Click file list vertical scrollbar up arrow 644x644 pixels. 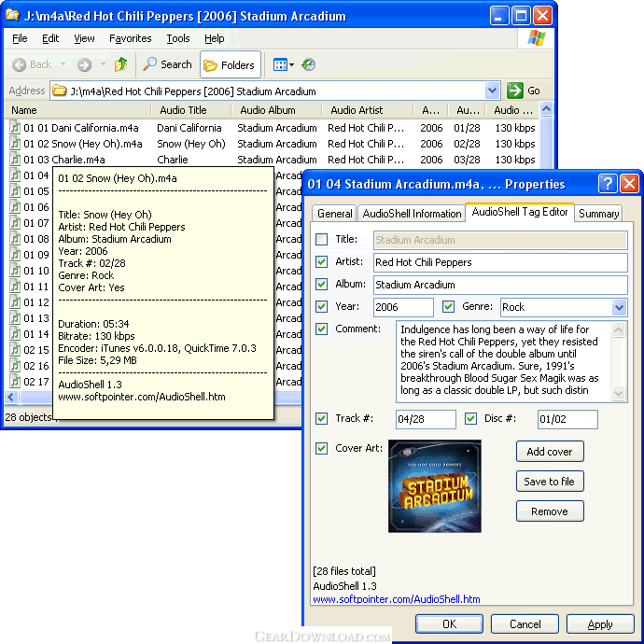pyautogui.click(x=546, y=109)
